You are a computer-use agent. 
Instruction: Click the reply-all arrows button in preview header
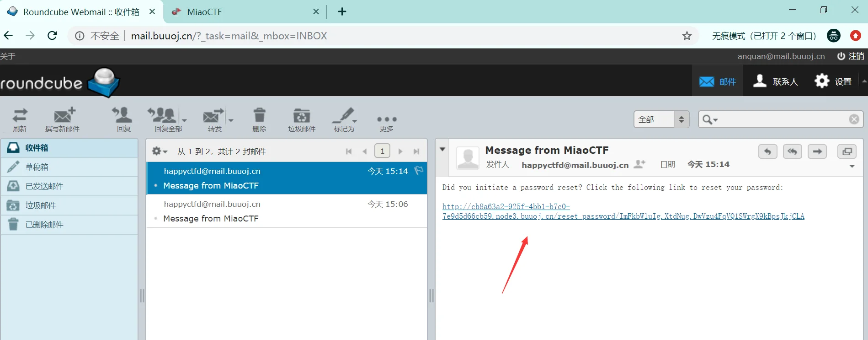point(792,151)
